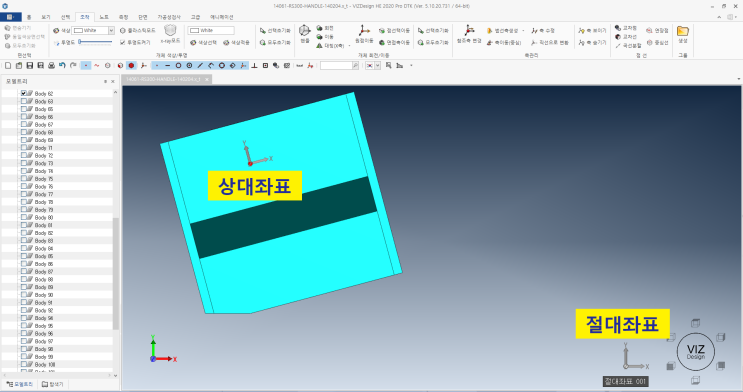Click the magnifier search icon beside search field
Image resolution: width=743 pixels, height=392 pixels.
point(355,65)
